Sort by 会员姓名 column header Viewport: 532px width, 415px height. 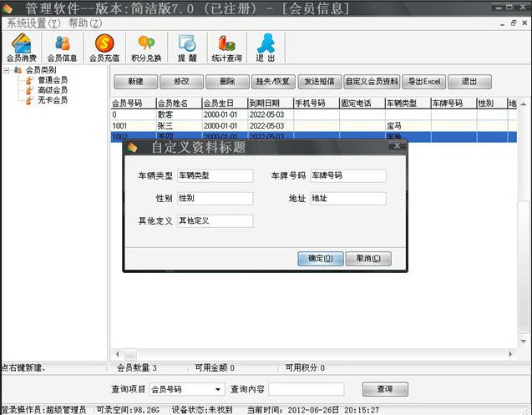(179, 104)
